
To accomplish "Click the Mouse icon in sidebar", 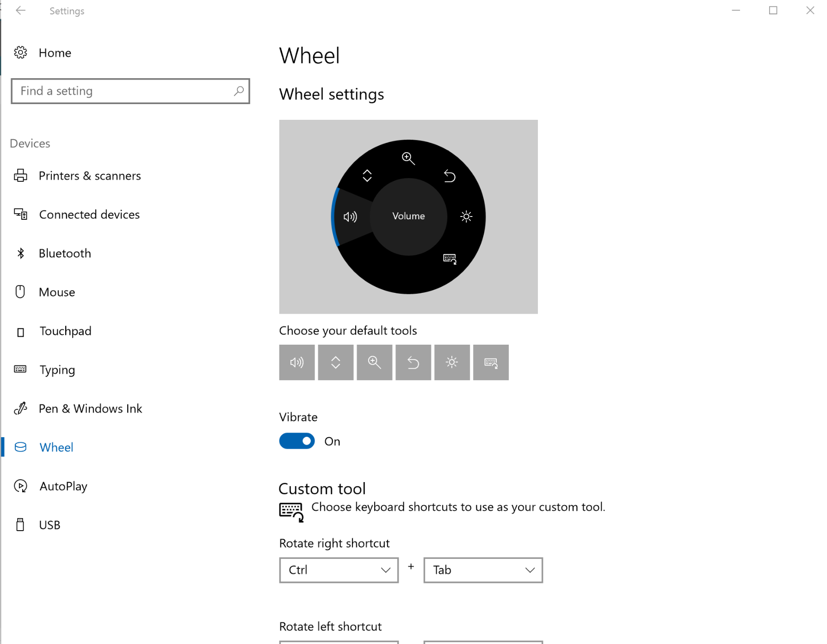I will (20, 292).
